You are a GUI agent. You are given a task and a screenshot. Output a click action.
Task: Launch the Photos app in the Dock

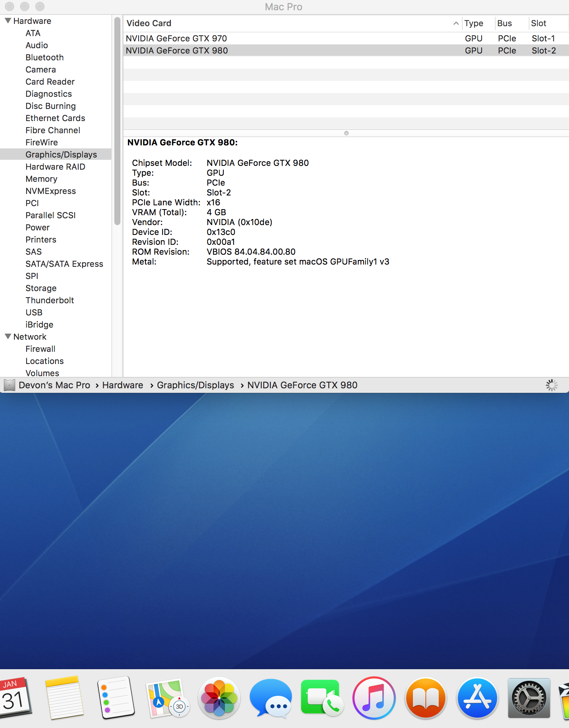click(219, 698)
